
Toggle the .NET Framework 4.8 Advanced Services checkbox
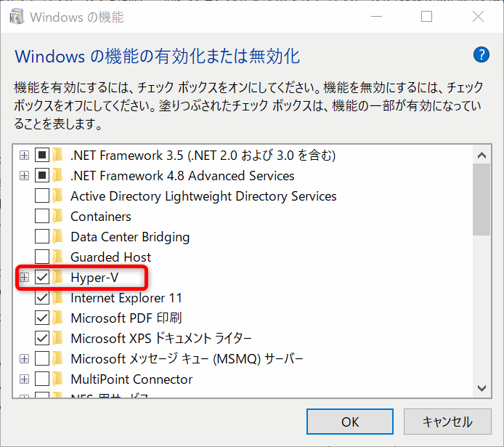42,176
